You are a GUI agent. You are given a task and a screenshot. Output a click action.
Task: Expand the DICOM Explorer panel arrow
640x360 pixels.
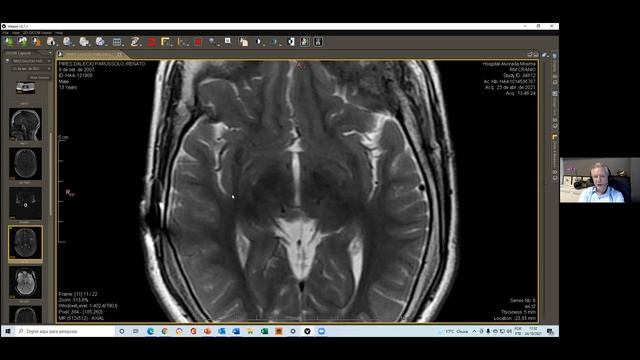coord(50,53)
